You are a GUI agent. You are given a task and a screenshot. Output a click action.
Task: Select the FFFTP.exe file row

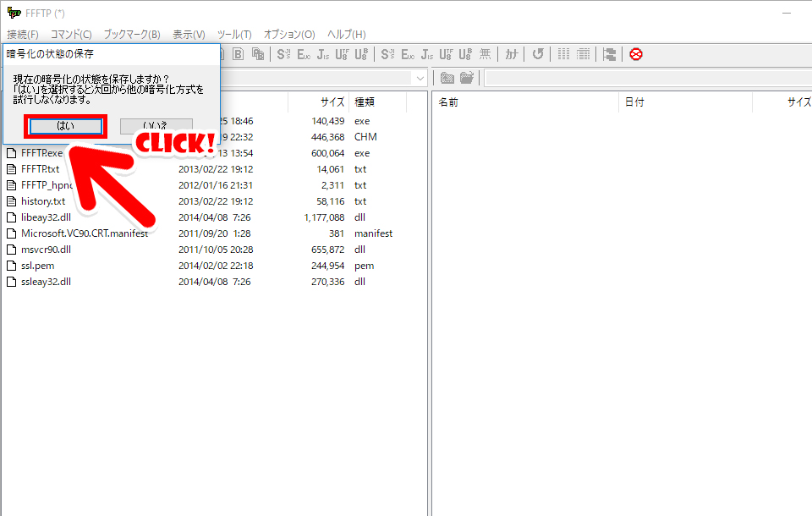[214, 153]
